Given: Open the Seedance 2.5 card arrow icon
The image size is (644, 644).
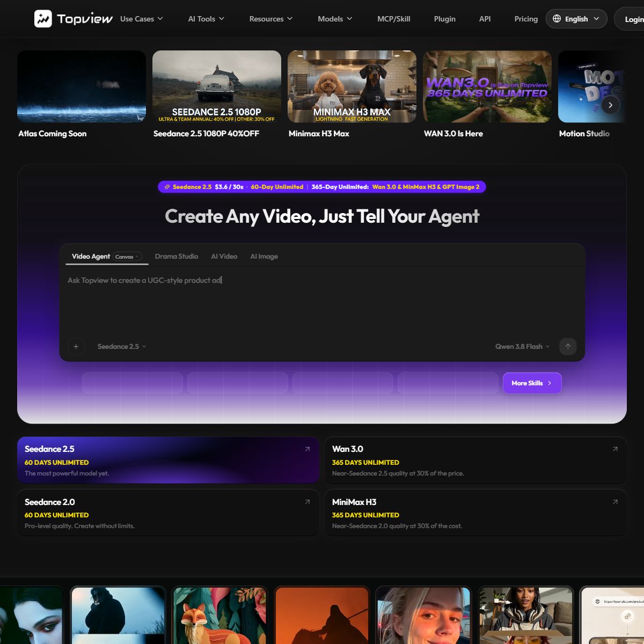Looking at the screenshot, I should click(308, 449).
